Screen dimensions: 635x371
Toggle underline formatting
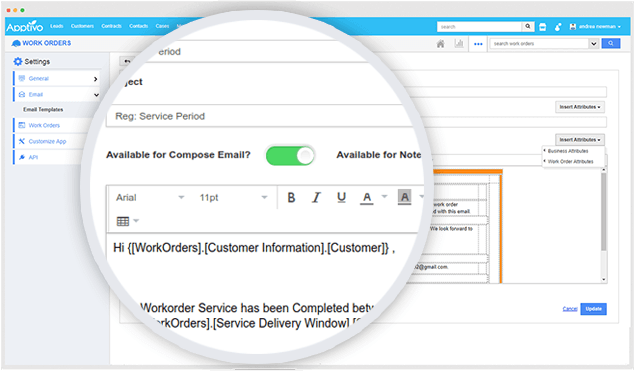pyautogui.click(x=341, y=198)
